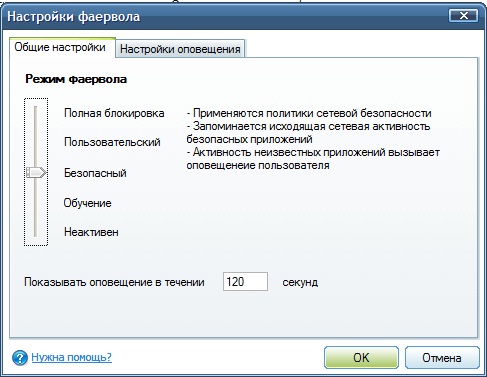The height and width of the screenshot is (377, 487).
Task: Confirm settings with the OK button
Action: tap(361, 358)
